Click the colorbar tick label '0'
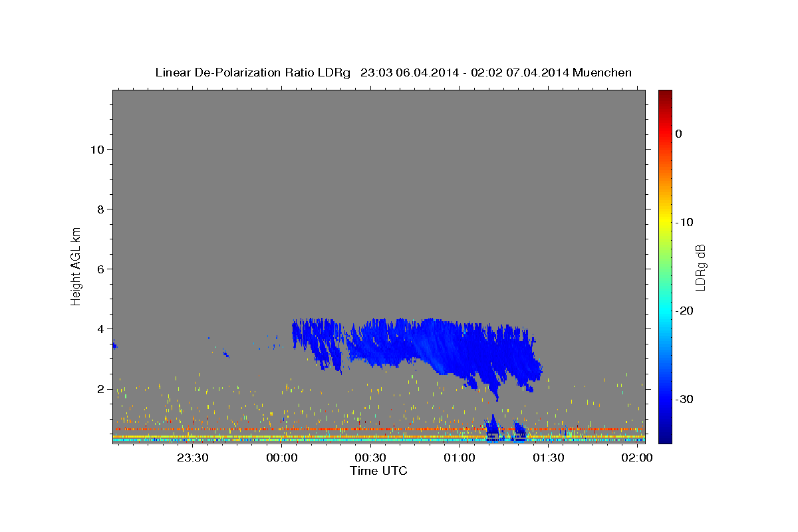 tap(678, 134)
